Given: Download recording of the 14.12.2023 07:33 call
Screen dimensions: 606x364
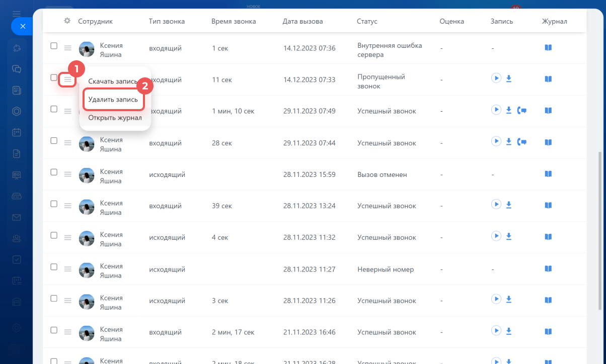Looking at the screenshot, I should 509,78.
